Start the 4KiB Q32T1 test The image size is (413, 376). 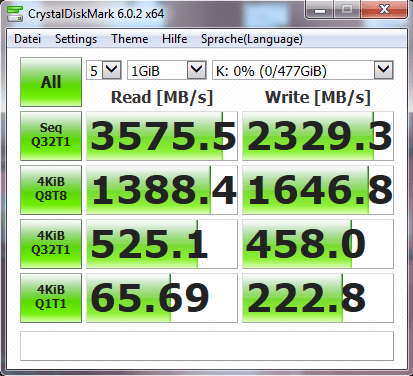[51, 244]
